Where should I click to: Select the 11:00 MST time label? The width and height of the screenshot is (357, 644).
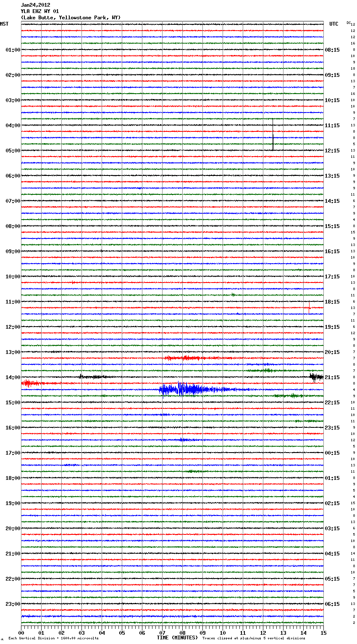[x=13, y=302]
